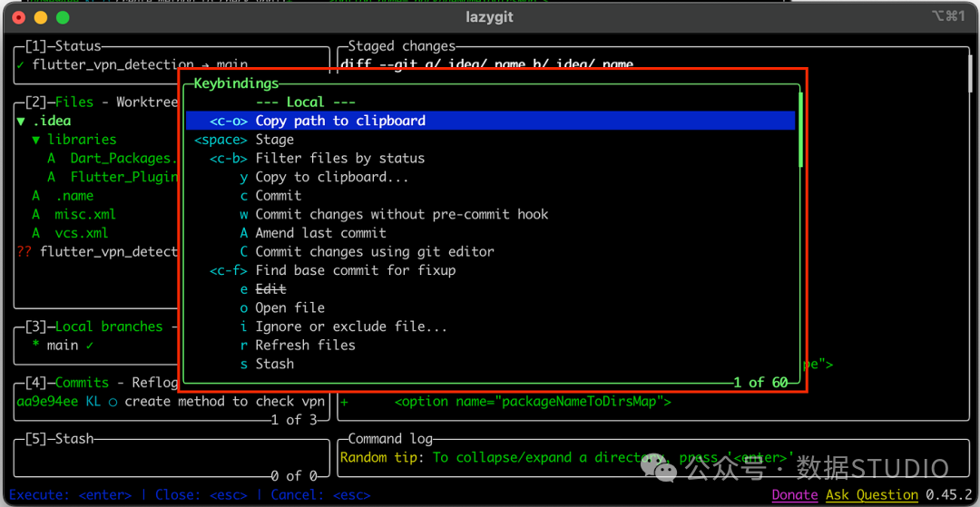Image resolution: width=980 pixels, height=507 pixels.
Task: Choose 'Commit changes using git editor'
Action: [x=490, y=251]
